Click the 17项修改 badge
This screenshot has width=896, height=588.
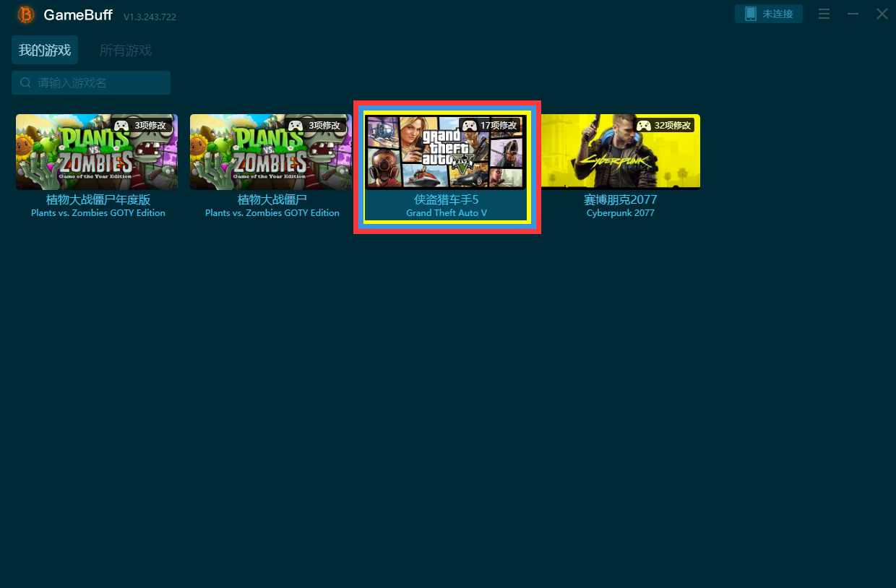click(x=490, y=125)
